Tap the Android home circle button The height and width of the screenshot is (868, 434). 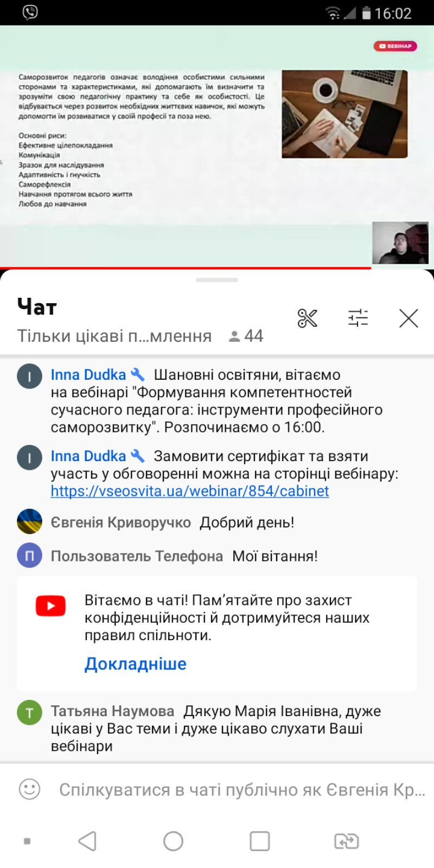173,841
